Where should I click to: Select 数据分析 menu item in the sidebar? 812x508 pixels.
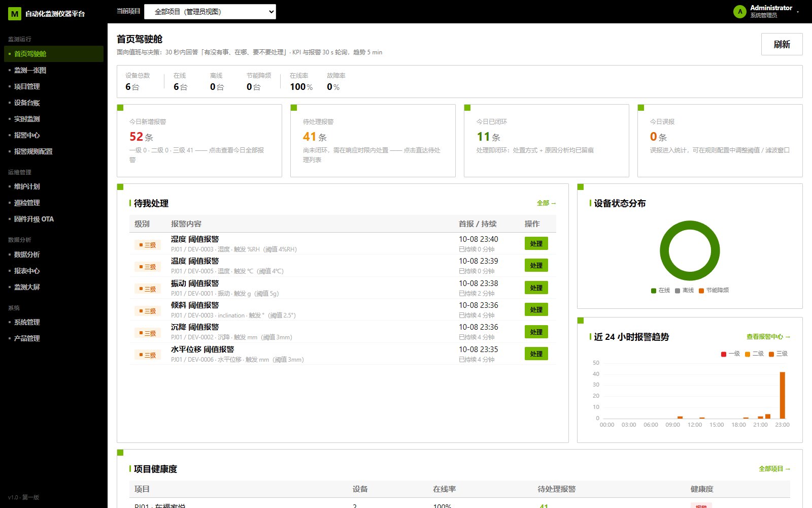54,255
